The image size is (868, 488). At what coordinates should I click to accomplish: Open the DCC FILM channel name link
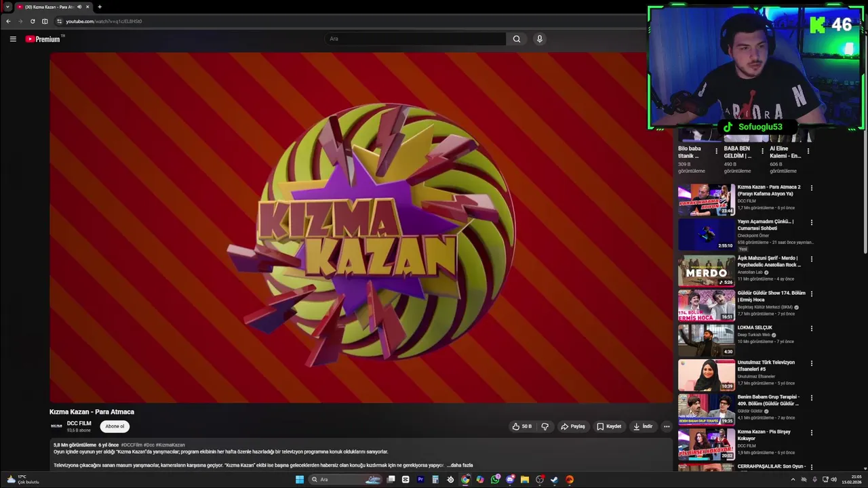click(x=79, y=423)
